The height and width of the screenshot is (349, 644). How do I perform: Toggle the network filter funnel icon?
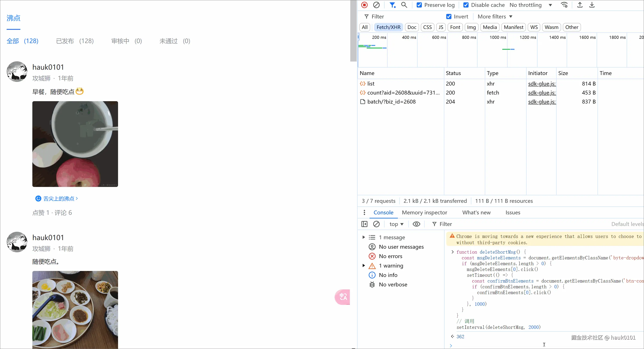392,5
